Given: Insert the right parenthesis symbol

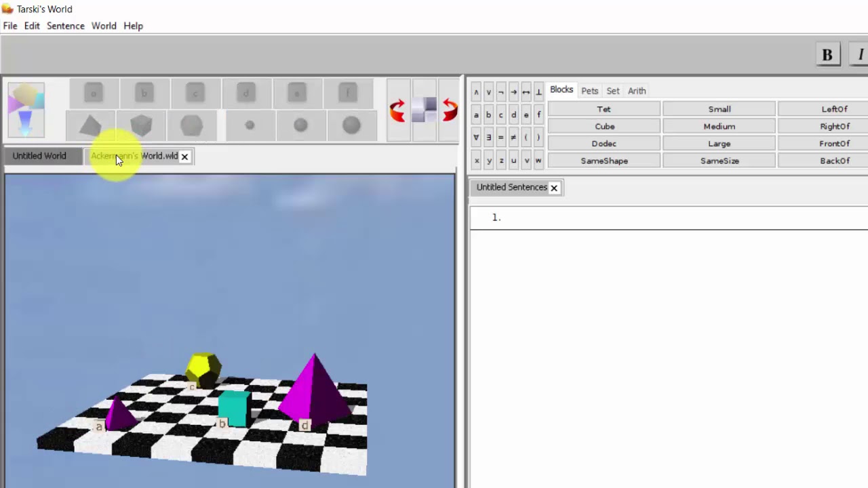Looking at the screenshot, I should click(538, 138).
